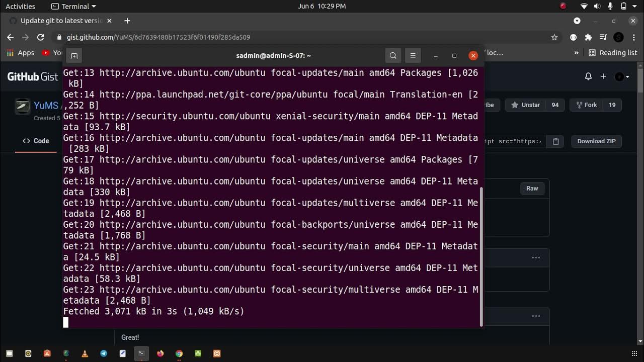This screenshot has width=644, height=362.
Task: Open the Apps bookmarks shortcut
Action: point(21,53)
